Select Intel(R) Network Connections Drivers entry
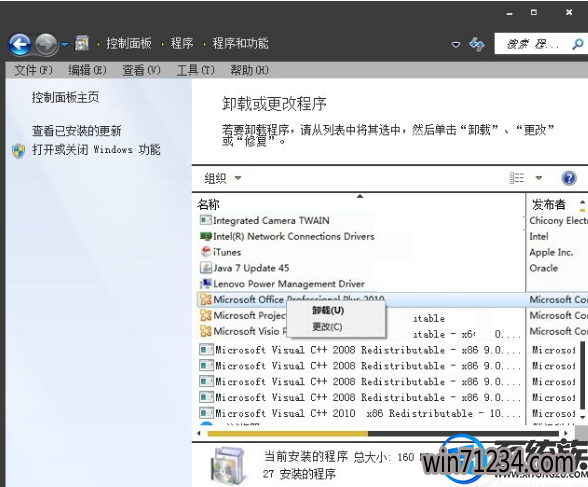The image size is (588, 487). point(294,237)
